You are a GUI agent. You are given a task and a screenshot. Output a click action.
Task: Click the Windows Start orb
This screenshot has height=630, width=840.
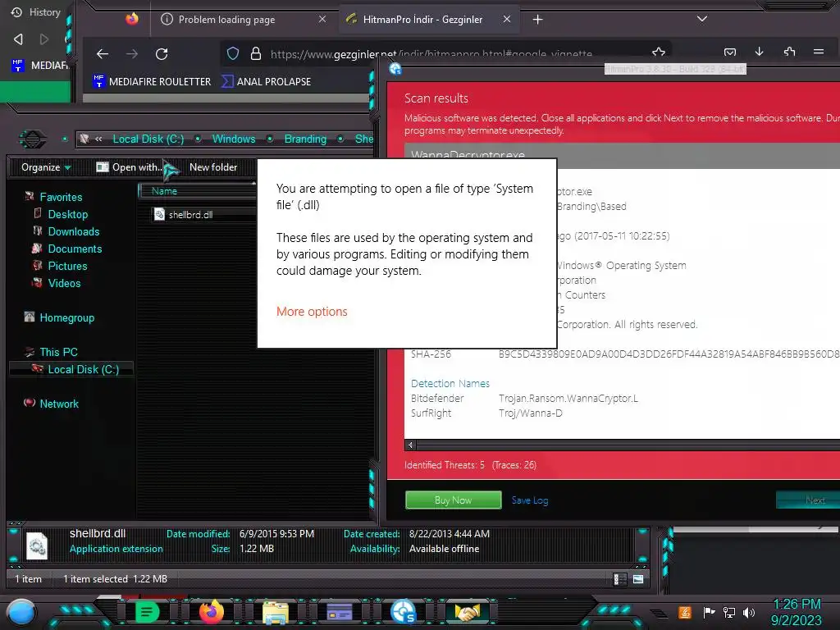click(x=21, y=612)
